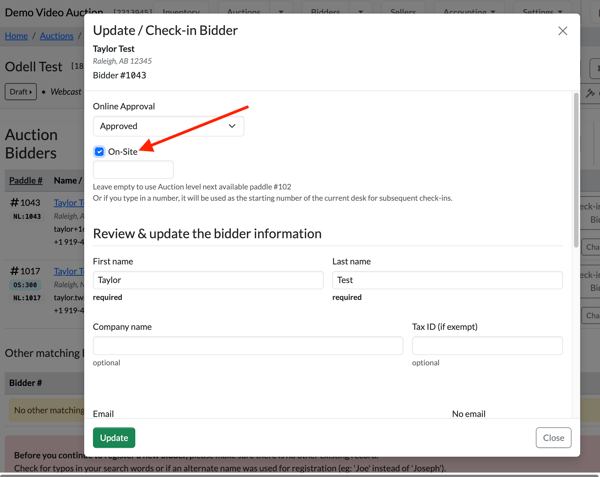Screen dimensions: 600x477
Task: Click the Tax ID (if exempt) field
Action: pos(487,345)
